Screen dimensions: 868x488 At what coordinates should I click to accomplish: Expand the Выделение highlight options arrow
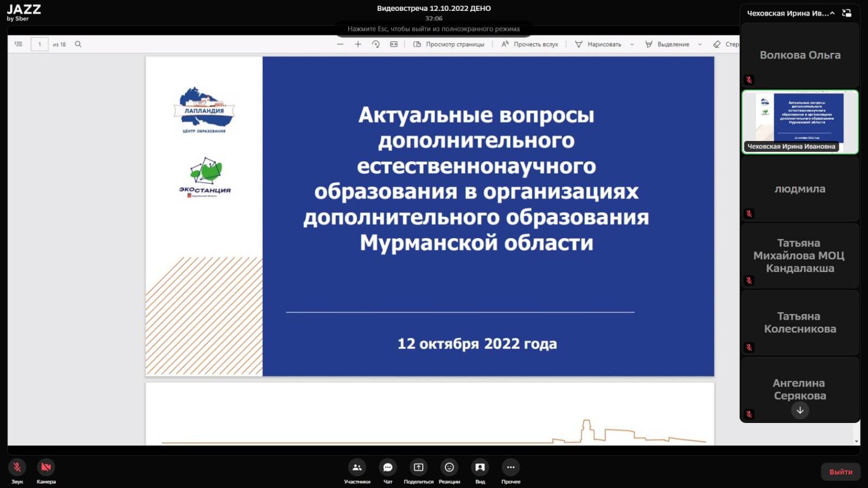point(700,44)
